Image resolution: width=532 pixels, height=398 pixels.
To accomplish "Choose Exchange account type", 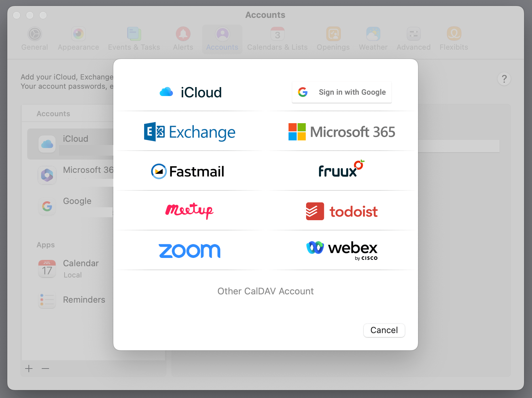I will pyautogui.click(x=189, y=132).
